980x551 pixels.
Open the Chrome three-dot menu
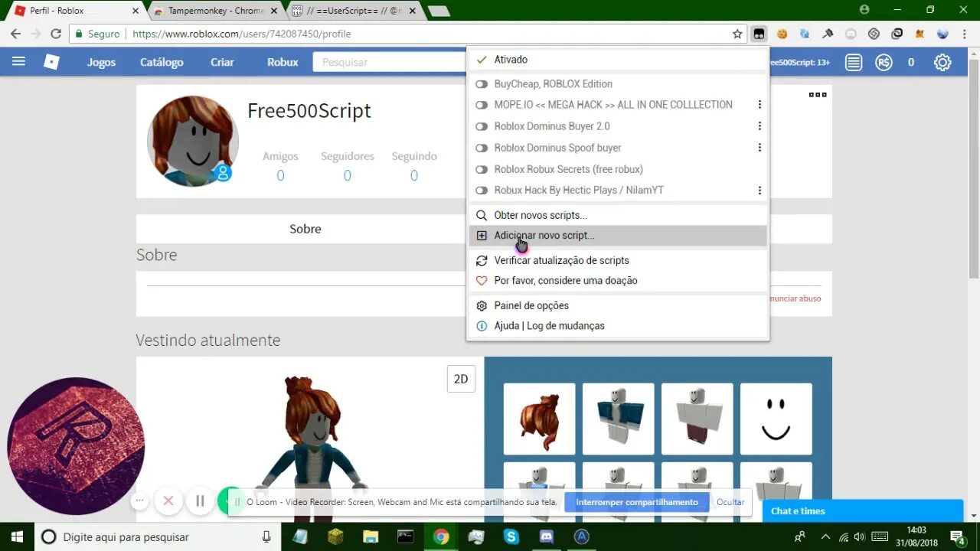click(965, 34)
